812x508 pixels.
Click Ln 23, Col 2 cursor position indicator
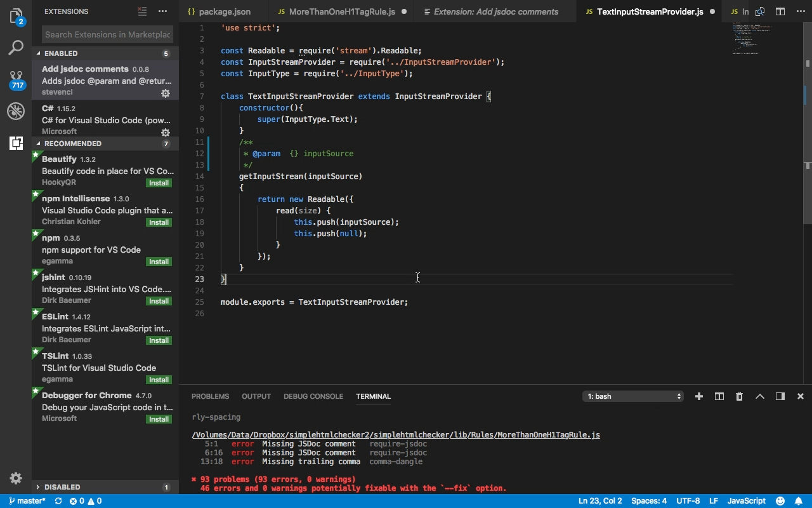600,501
